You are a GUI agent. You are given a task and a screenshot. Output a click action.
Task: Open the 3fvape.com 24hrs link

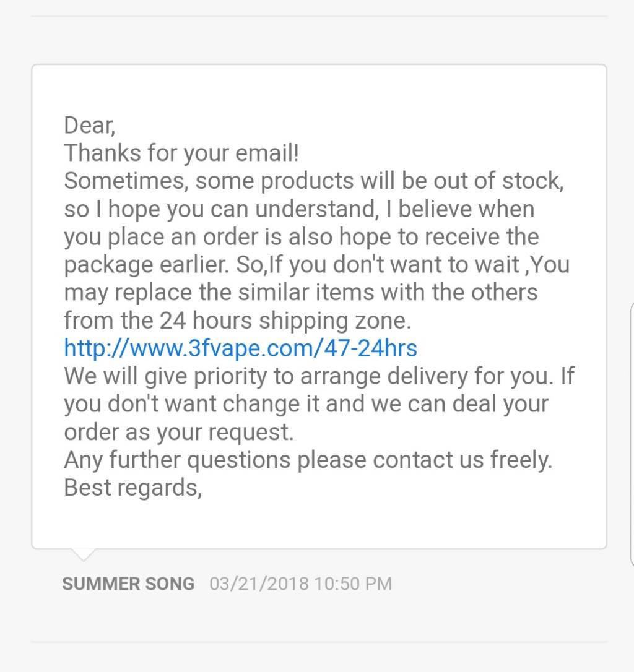[240, 348]
